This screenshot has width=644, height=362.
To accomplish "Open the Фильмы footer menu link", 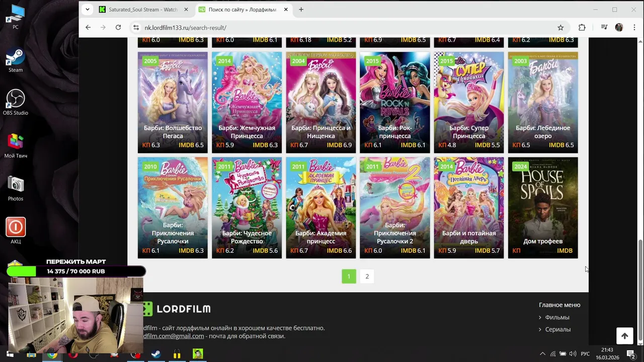I will (x=557, y=317).
